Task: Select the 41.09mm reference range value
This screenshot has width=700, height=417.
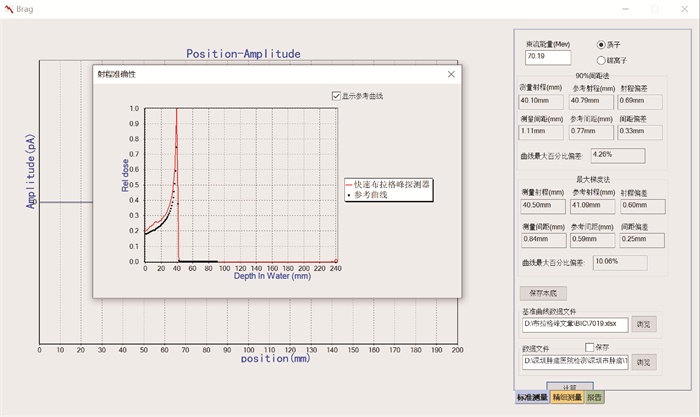Action: click(592, 206)
